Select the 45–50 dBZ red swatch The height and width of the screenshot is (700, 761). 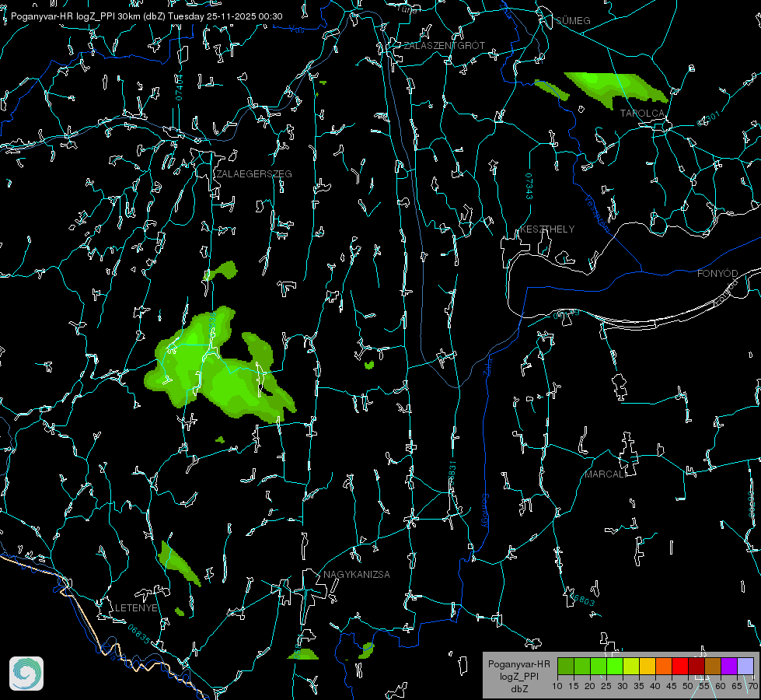pyautogui.click(x=680, y=666)
